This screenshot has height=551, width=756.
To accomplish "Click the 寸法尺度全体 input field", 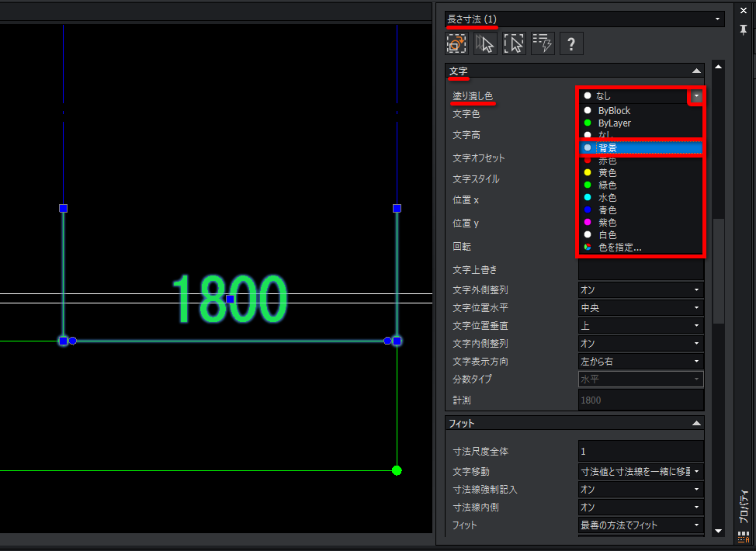I will tap(641, 451).
